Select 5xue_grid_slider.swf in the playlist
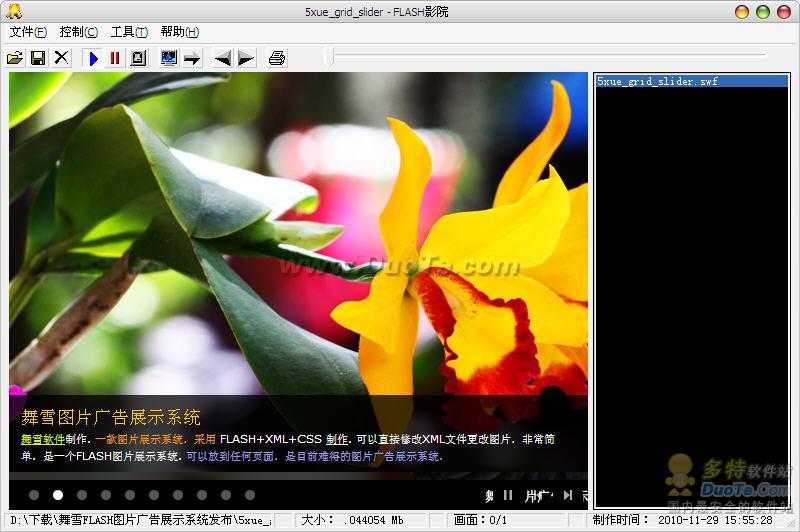 [692, 81]
